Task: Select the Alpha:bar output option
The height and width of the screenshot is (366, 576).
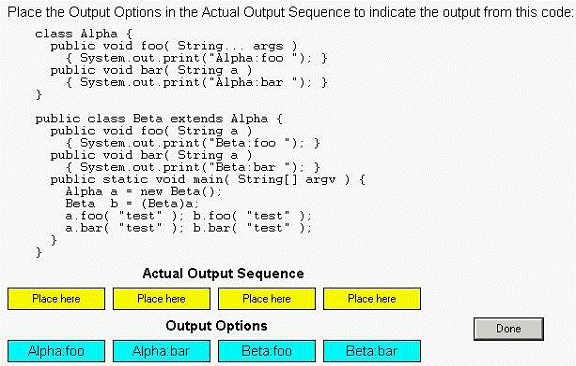Action: (162, 351)
